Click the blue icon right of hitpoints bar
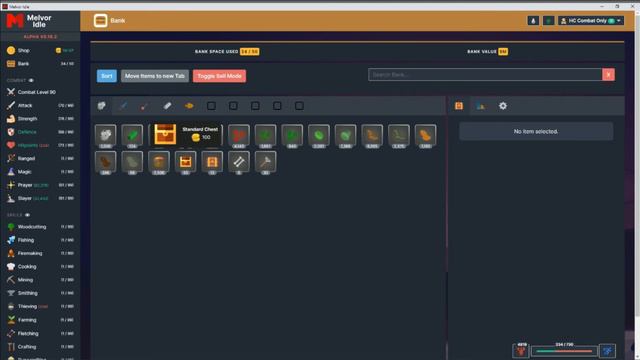This screenshot has height=360, width=640. [607, 351]
